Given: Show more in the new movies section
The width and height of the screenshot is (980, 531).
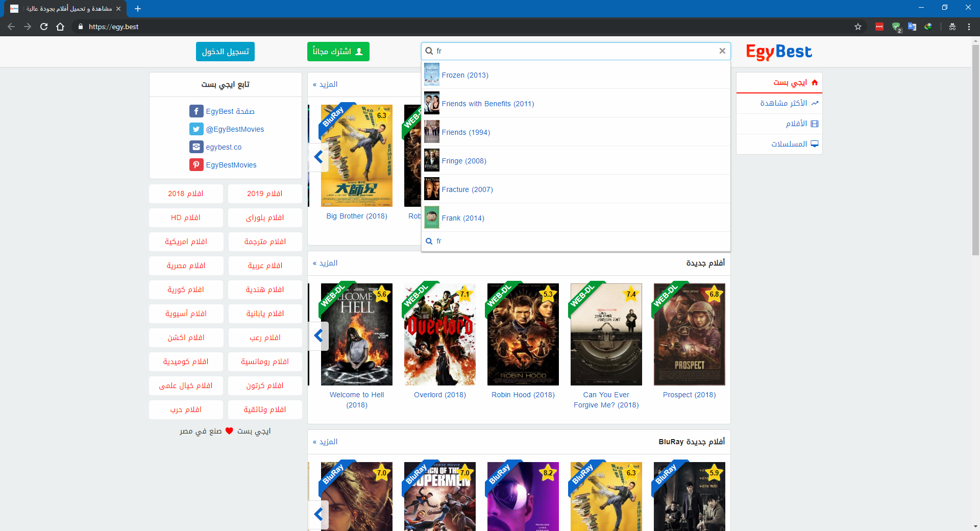Looking at the screenshot, I should pos(325,263).
